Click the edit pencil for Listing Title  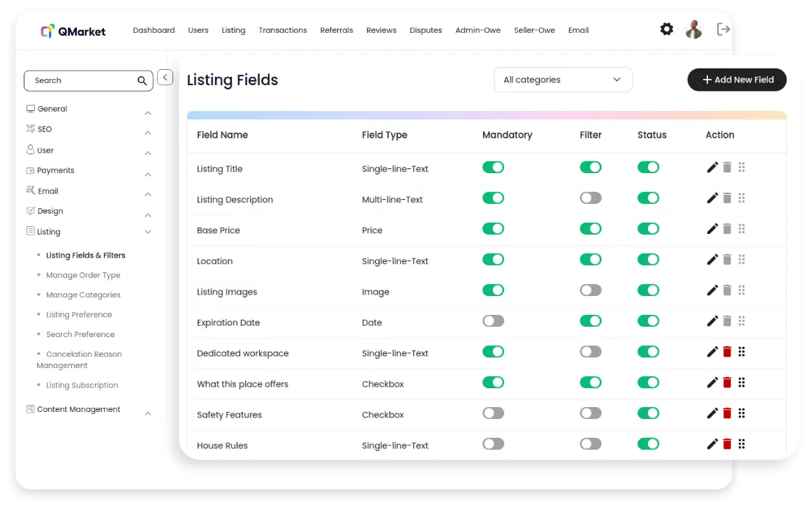(712, 168)
